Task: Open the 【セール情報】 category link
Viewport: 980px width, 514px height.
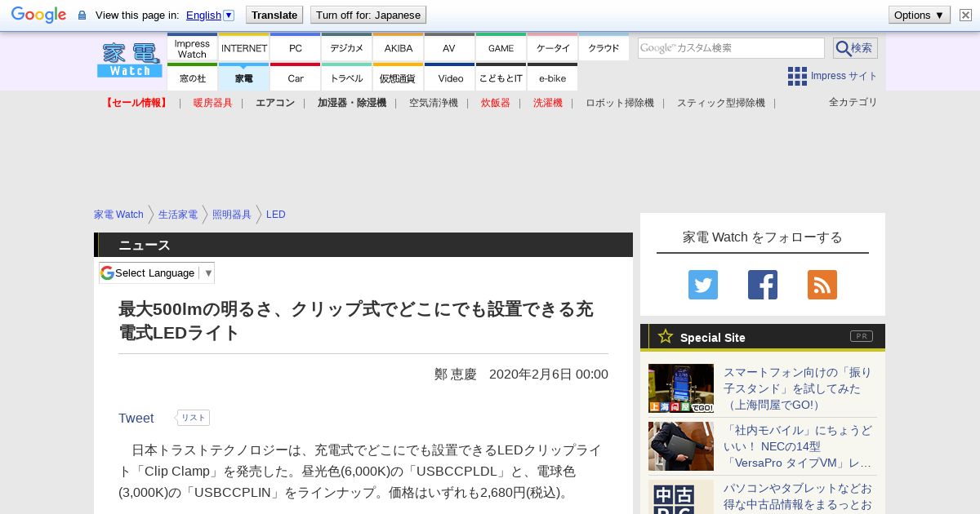Action: click(x=136, y=103)
